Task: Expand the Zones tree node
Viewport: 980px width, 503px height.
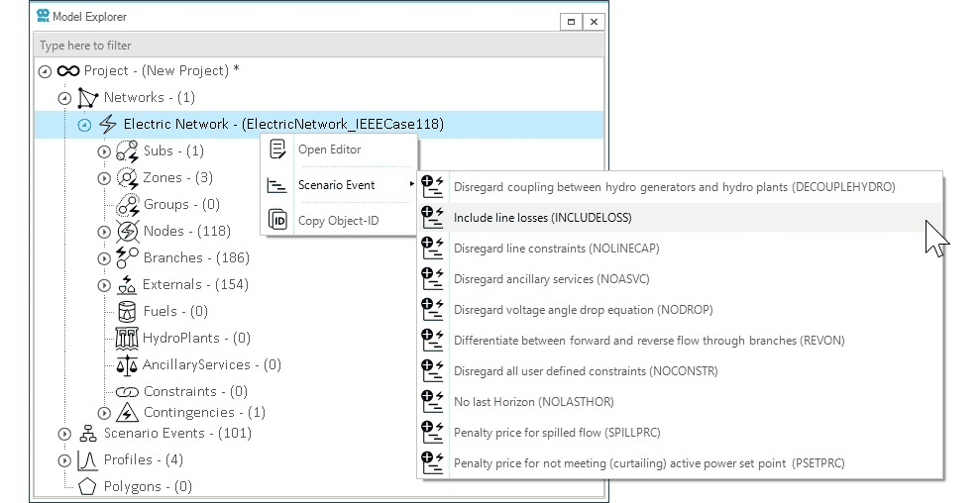Action: [104, 178]
